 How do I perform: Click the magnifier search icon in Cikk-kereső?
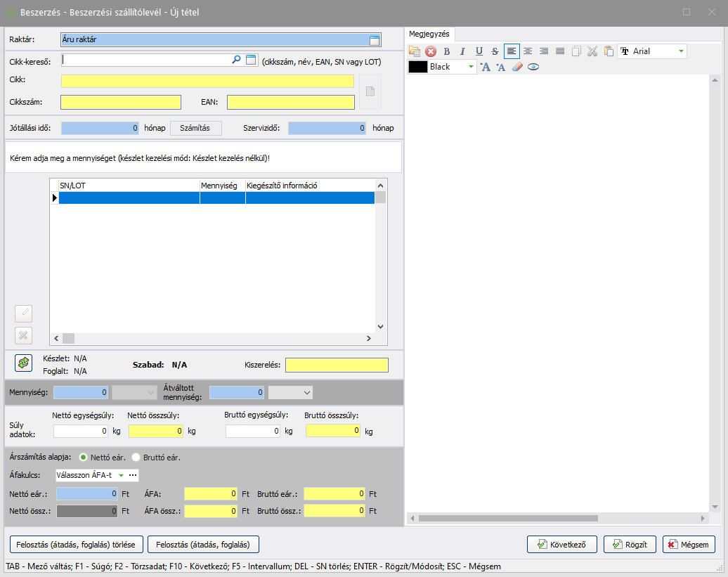[236, 60]
